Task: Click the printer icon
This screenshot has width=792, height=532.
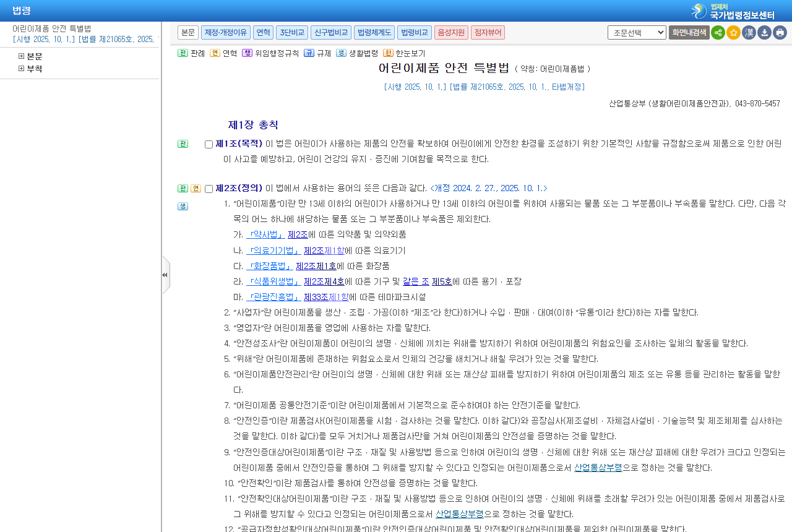Action: click(780, 33)
